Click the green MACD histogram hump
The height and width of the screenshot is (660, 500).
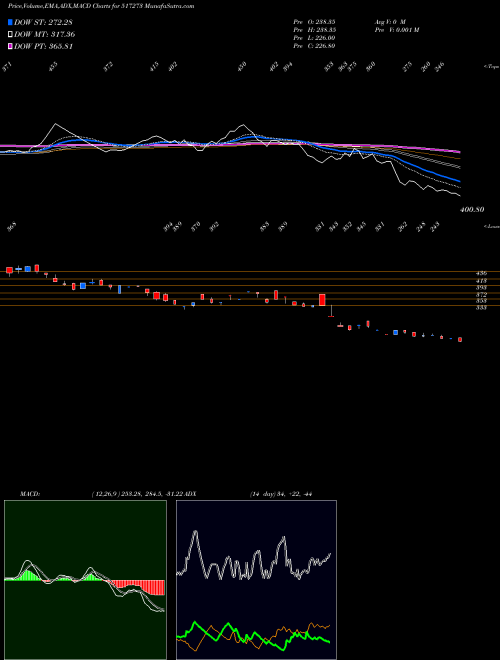[28, 575]
